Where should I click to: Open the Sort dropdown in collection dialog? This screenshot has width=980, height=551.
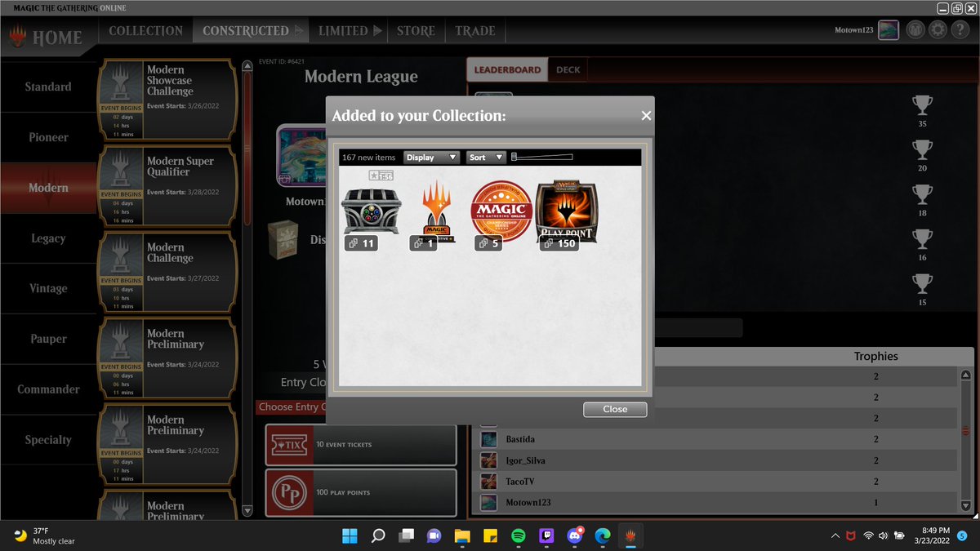click(486, 158)
